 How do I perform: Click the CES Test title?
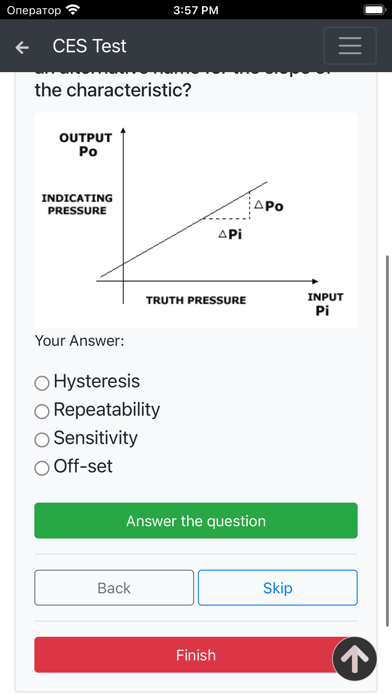[x=90, y=46]
